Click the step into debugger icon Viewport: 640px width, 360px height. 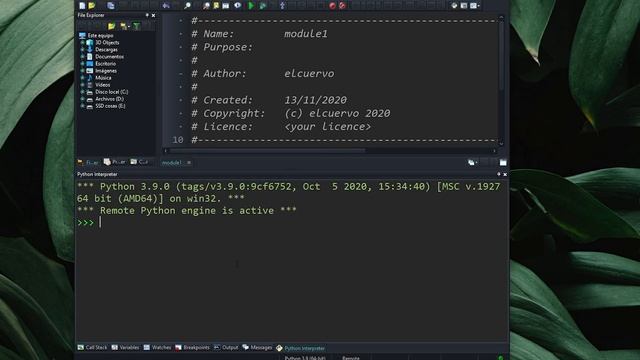click(x=282, y=5)
